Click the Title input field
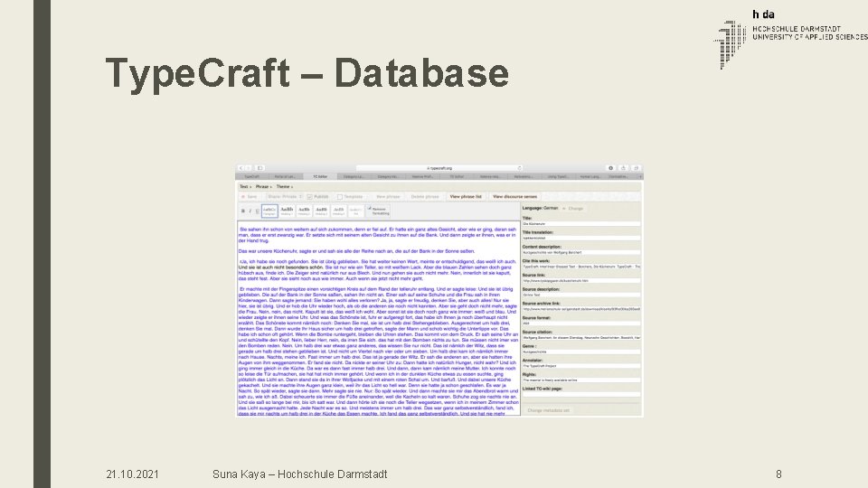868x488 pixels. coord(581,224)
